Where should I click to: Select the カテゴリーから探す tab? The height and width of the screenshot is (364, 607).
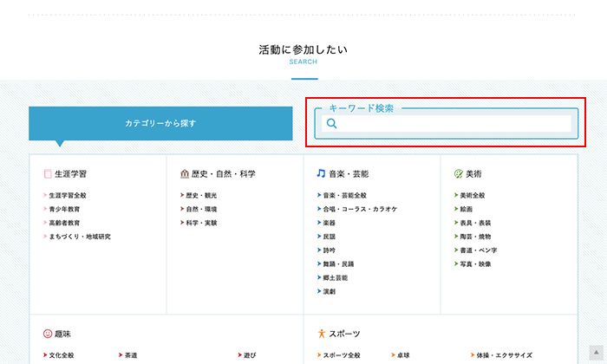pos(160,123)
